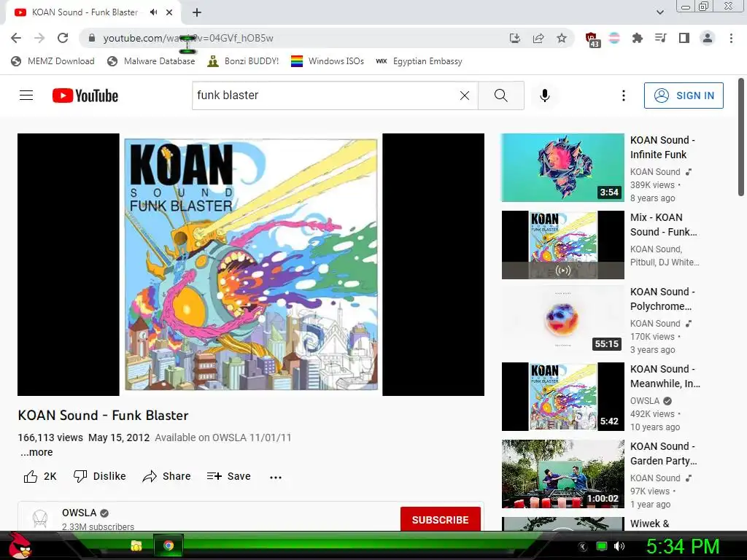
Task: Open the Malware Database bookmark
Action: [x=152, y=61]
